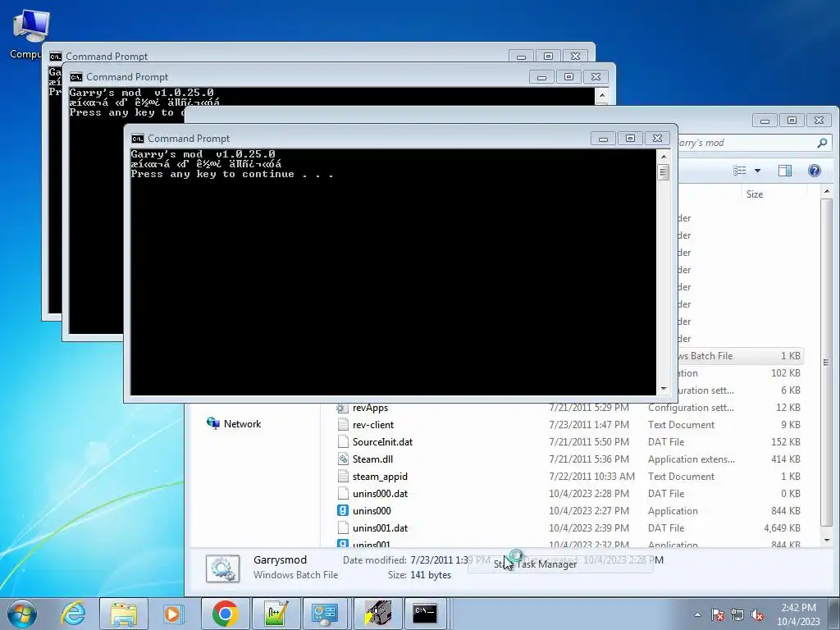Select the steam_appid file
840x630 pixels.
380,477
